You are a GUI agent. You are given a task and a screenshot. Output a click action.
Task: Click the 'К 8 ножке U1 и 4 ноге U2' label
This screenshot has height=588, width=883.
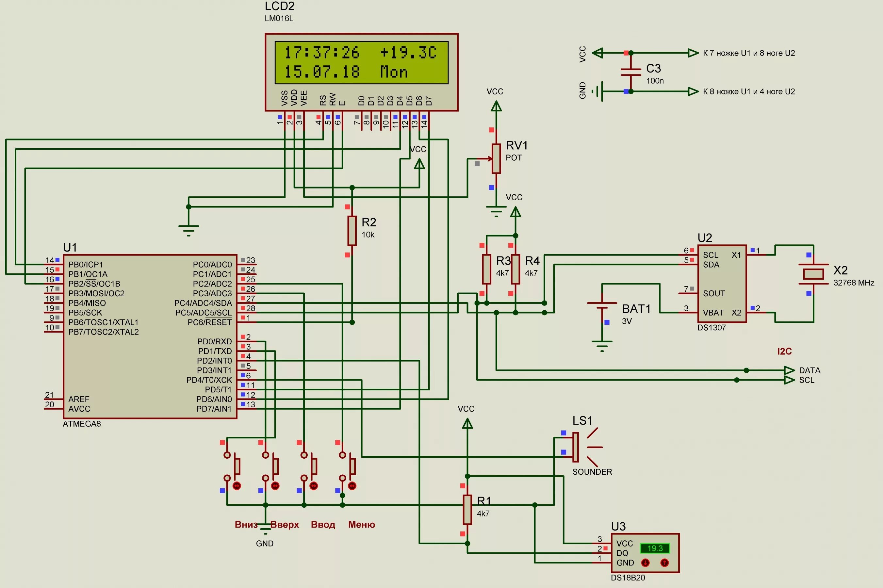pos(749,91)
